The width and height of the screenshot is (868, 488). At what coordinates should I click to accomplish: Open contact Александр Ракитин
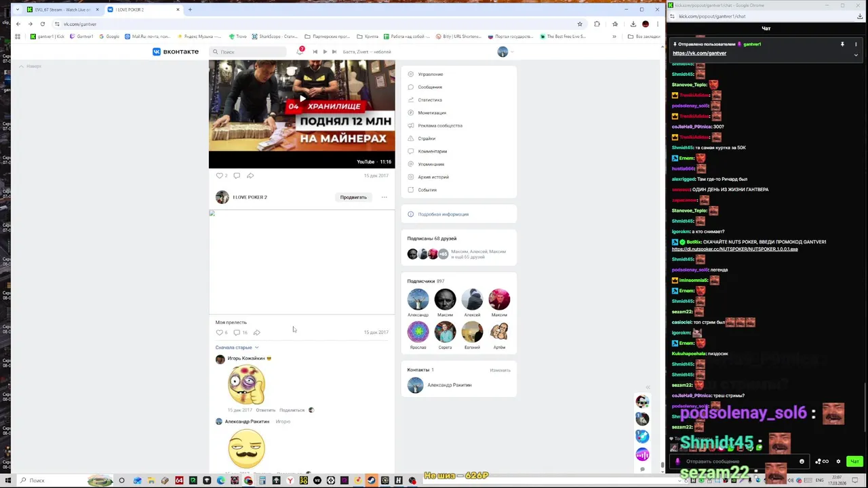coord(449,385)
